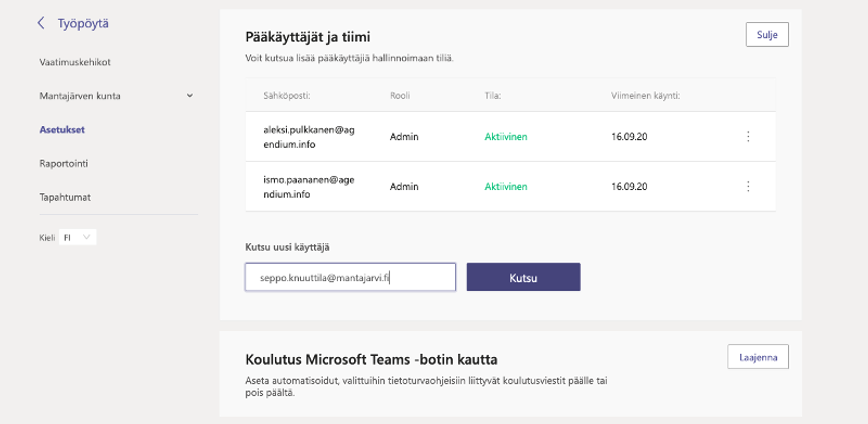Click Aktiivinen status in aleksi.pulkkanen row
Viewport: 868px width, 424px height.
click(x=506, y=137)
